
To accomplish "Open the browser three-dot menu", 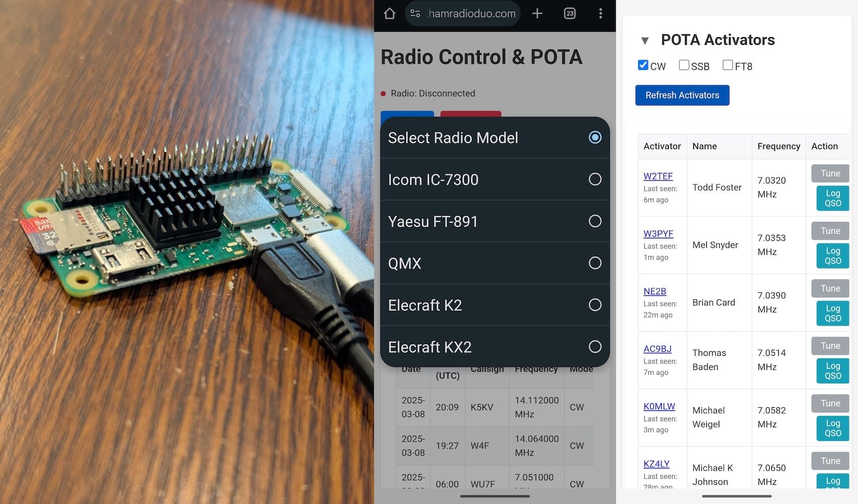I will pos(600,14).
